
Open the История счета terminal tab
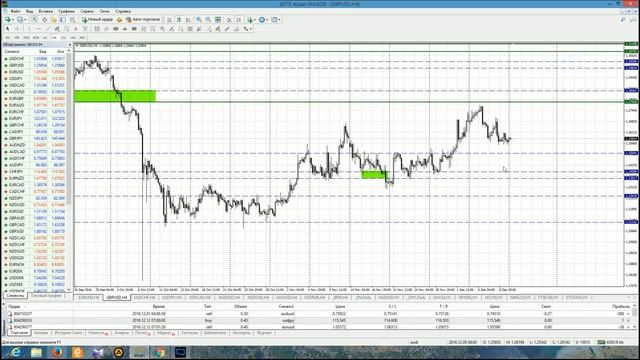point(68,333)
